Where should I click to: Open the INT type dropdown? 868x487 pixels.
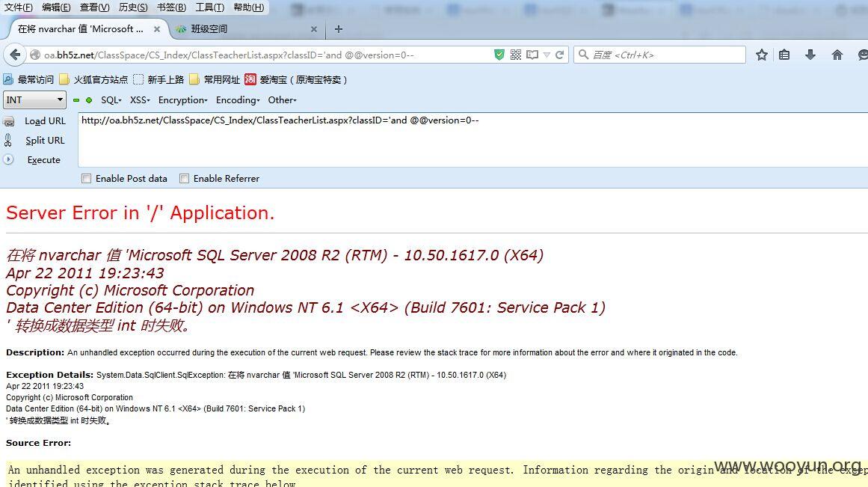pyautogui.click(x=34, y=99)
